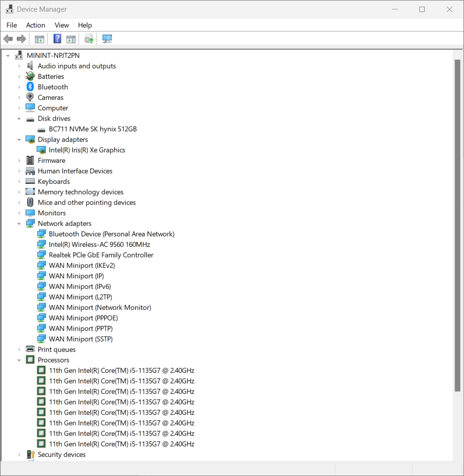Image resolution: width=464 pixels, height=476 pixels.
Task: Click the Human Interface Devices icon
Action: 30,171
